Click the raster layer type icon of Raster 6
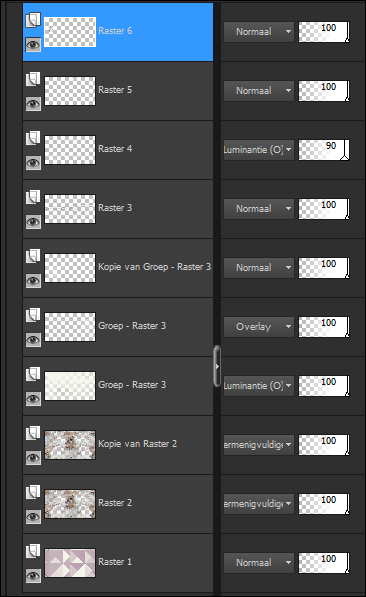Image resolution: width=366 pixels, height=597 pixels. pyautogui.click(x=33, y=20)
